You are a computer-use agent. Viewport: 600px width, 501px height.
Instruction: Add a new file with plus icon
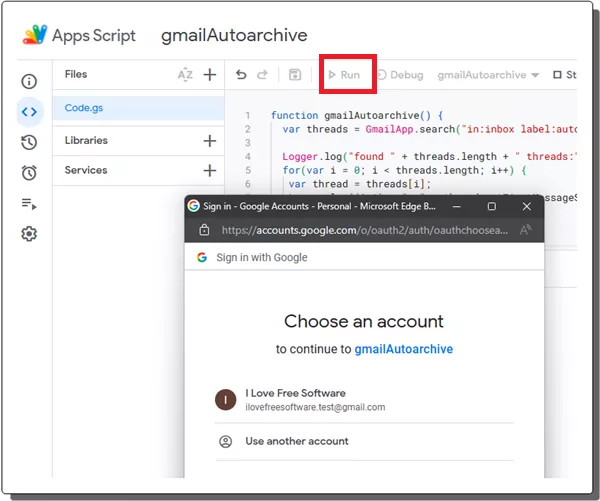click(x=210, y=75)
